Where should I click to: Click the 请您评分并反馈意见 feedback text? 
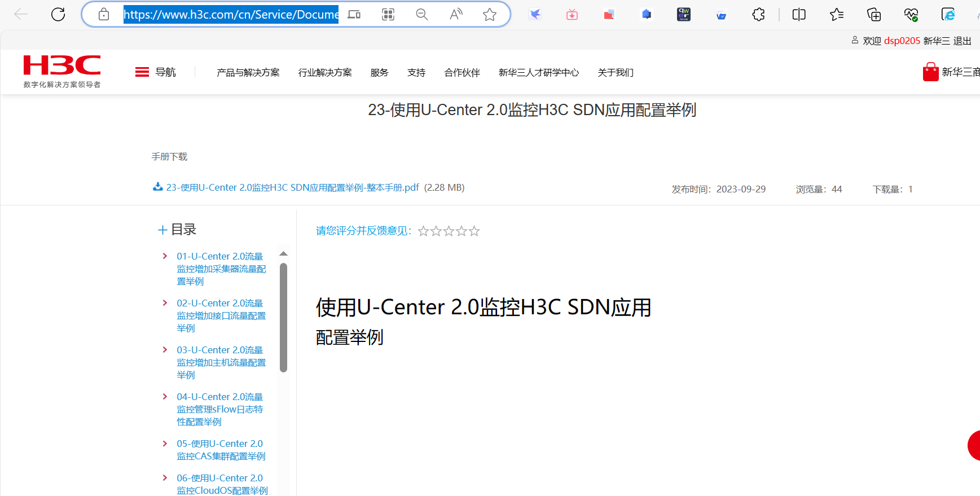(363, 231)
